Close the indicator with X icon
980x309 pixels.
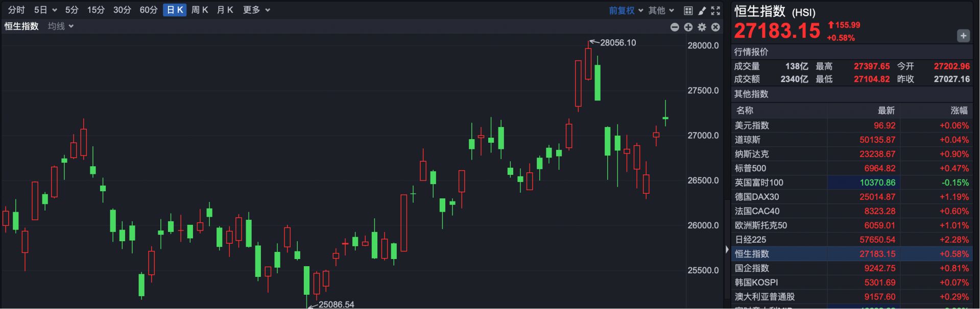click(715, 27)
